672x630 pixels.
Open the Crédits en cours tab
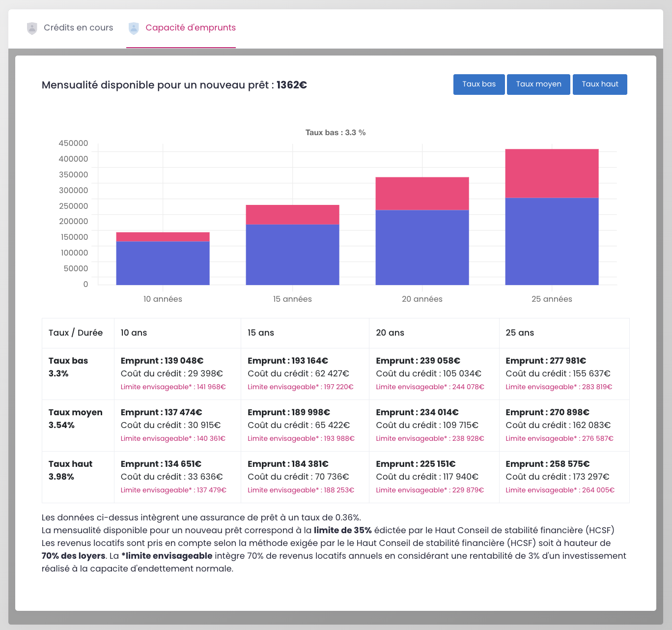pyautogui.click(x=78, y=28)
